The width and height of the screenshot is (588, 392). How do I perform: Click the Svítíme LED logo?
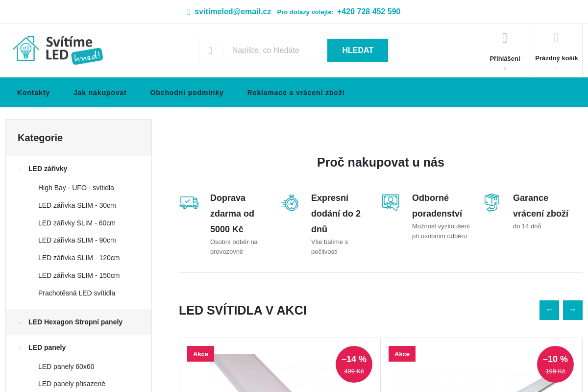57,50
